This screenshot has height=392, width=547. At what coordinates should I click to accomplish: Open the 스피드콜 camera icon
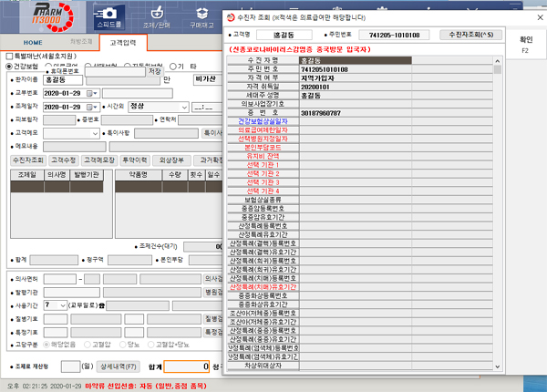pos(108,16)
